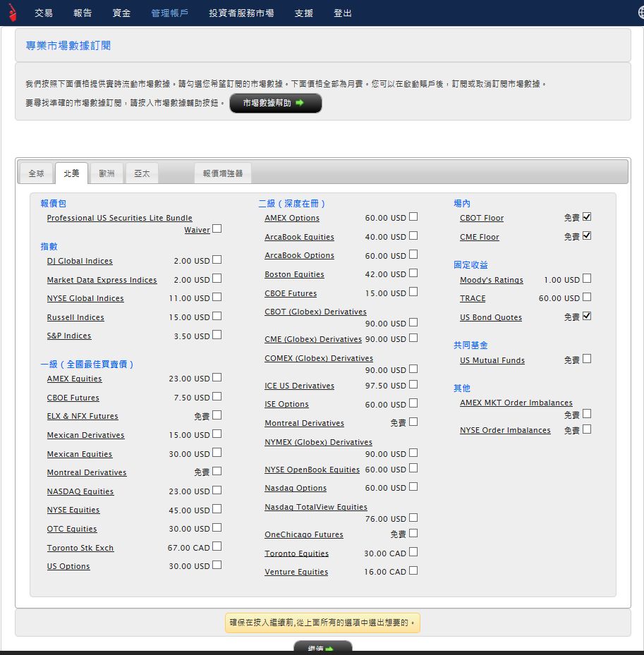Click 登出 to log out
Screen dimensions: 644x655
pos(343,13)
